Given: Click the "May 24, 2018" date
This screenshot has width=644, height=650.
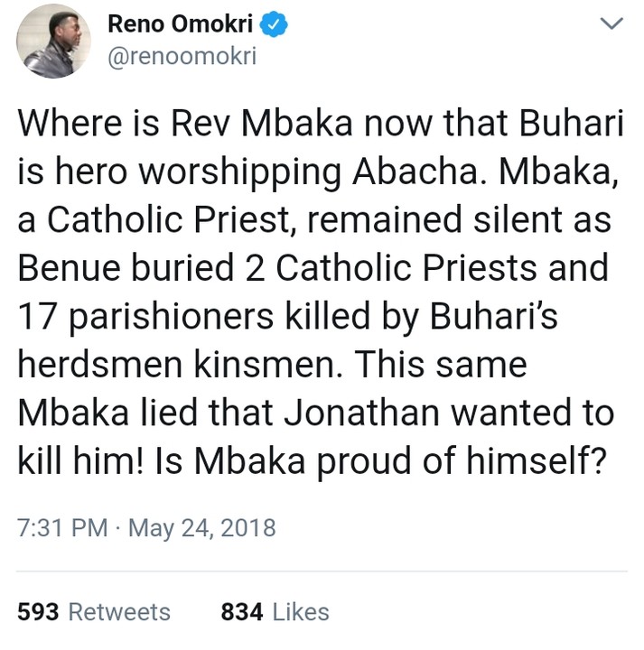Looking at the screenshot, I should (202, 528).
